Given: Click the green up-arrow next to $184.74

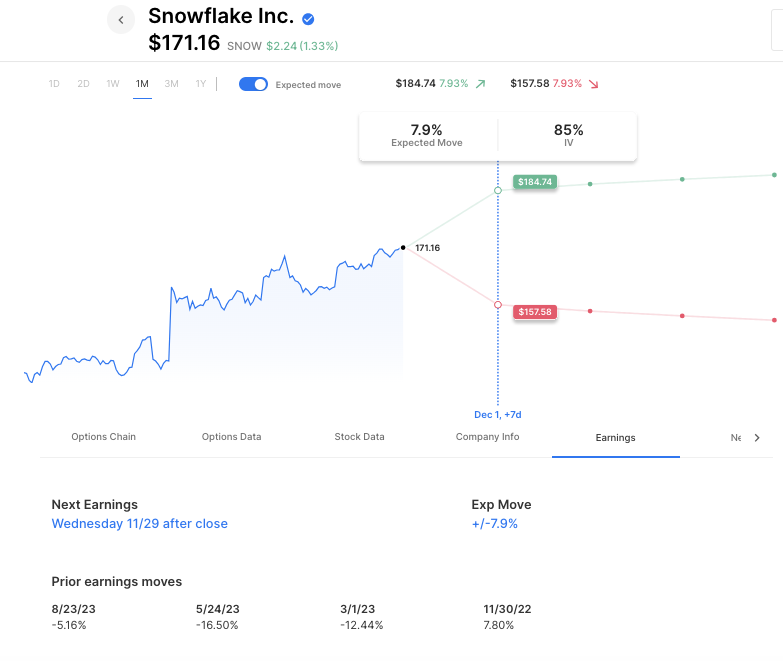Looking at the screenshot, I should pyautogui.click(x=480, y=84).
